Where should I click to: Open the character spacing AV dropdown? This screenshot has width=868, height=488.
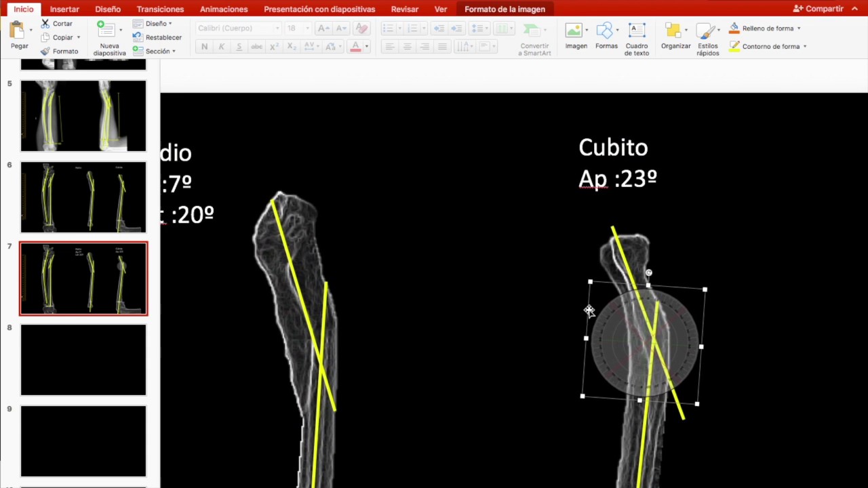tap(312, 47)
